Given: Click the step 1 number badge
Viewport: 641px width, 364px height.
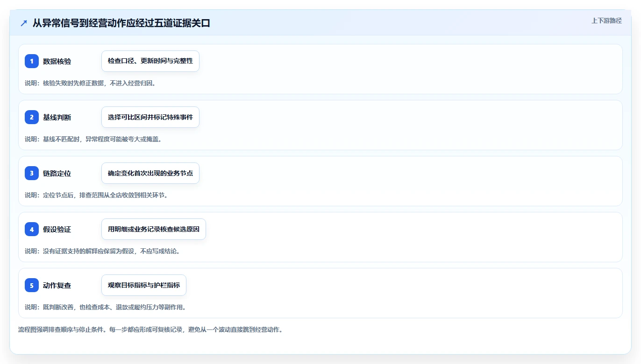Looking at the screenshot, I should pos(32,61).
